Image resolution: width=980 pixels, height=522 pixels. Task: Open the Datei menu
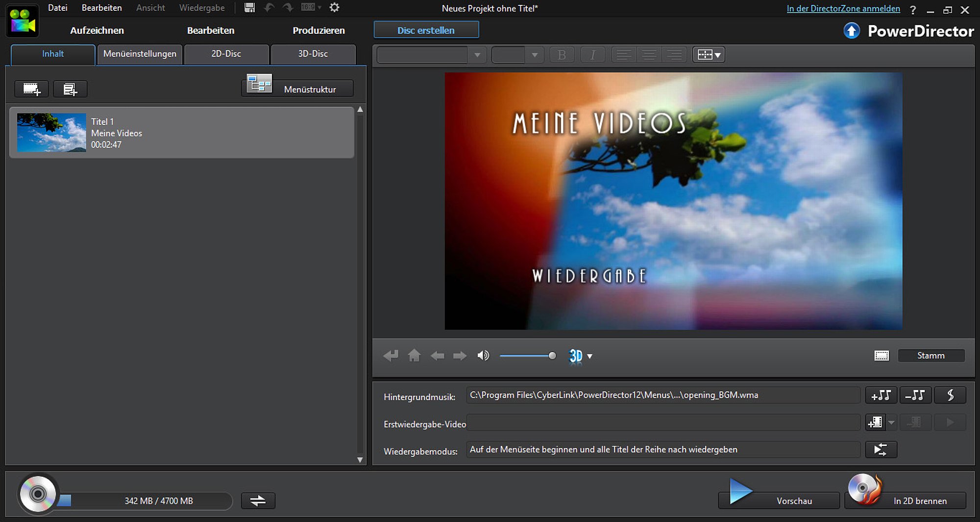pyautogui.click(x=57, y=8)
